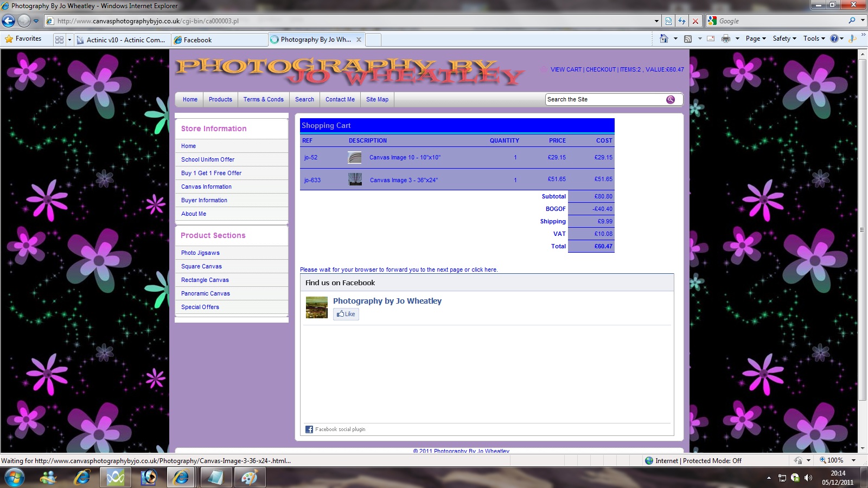The image size is (868, 488).
Task: Open Canvas Image 3 product thumbnail
Action: tap(355, 179)
